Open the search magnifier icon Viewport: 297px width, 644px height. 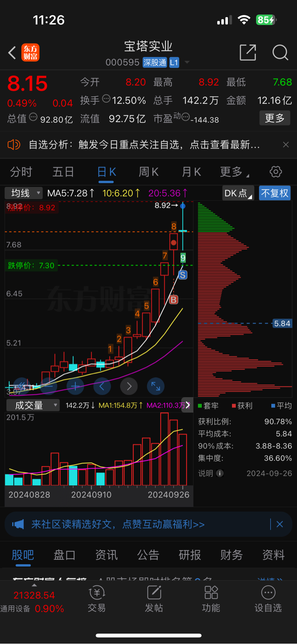(280, 52)
